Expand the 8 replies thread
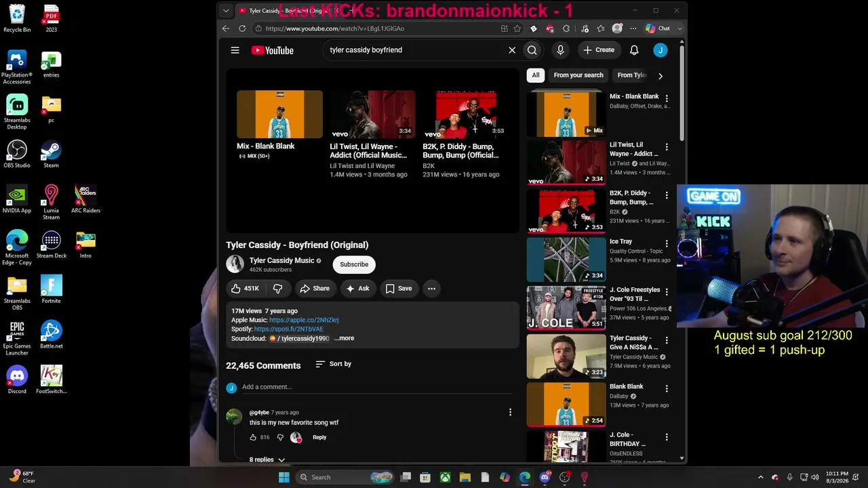Screen dimensions: 868x488 tap(267, 460)
